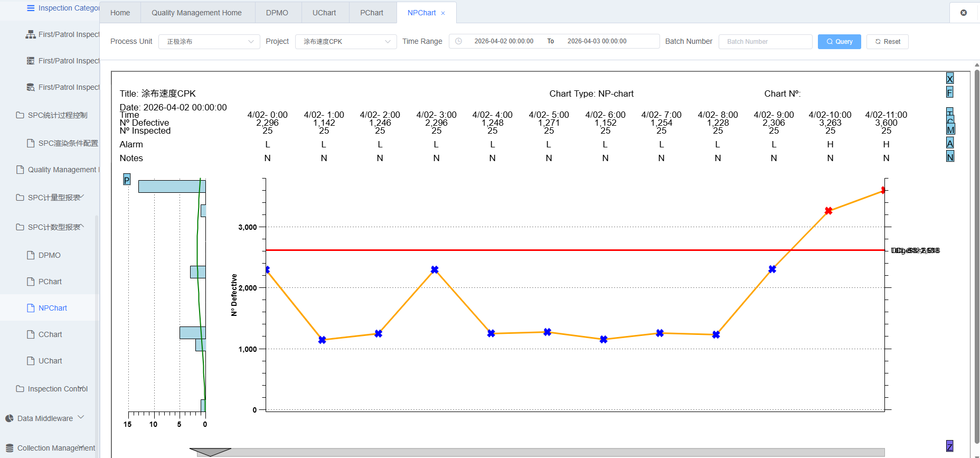
Task: Expand the SPC统计过程控制 folder
Action: click(50, 115)
